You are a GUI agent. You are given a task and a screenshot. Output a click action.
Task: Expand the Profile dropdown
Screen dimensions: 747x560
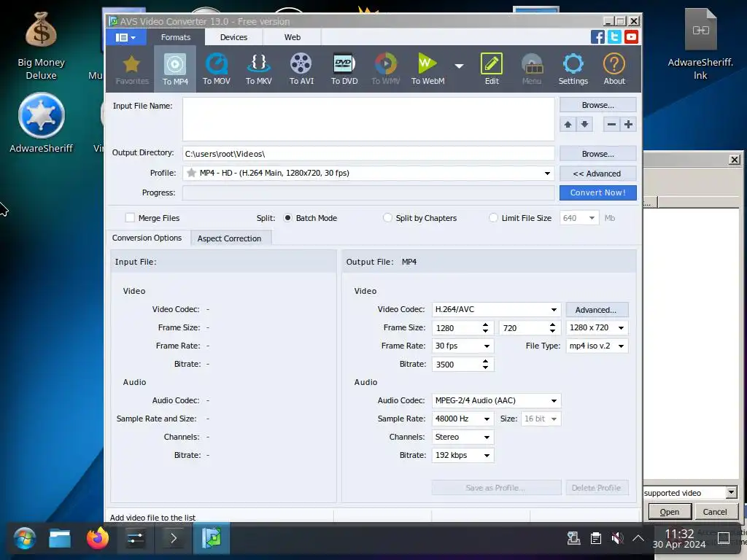(547, 174)
